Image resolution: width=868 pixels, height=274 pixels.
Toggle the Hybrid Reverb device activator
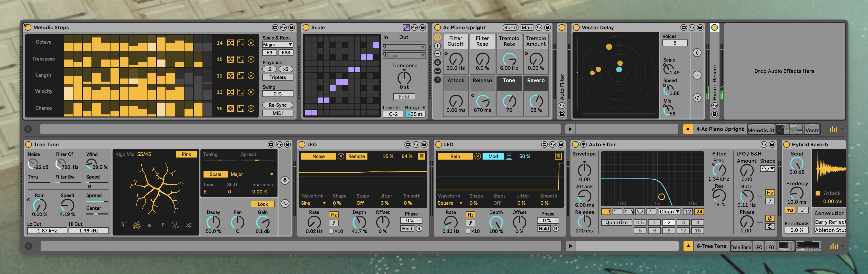[787, 144]
